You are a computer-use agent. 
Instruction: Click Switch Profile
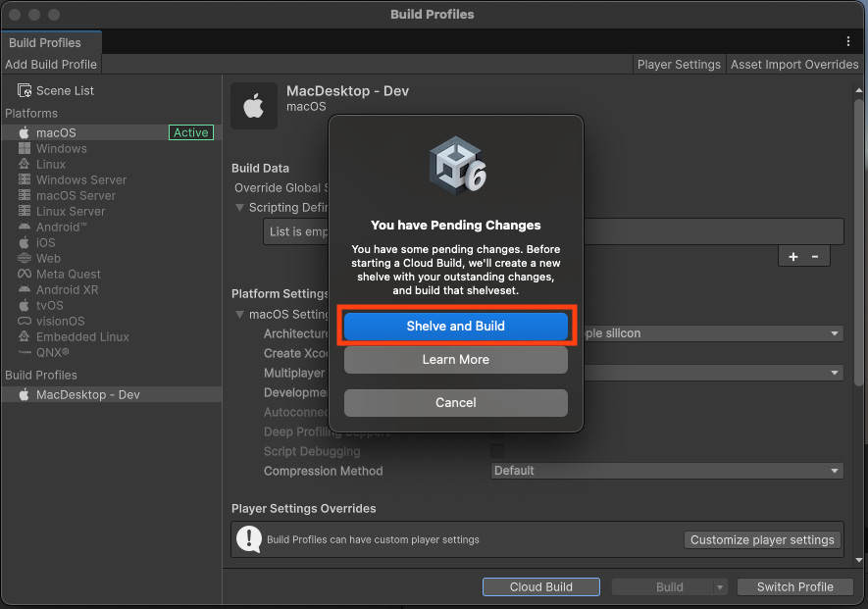pyautogui.click(x=794, y=586)
